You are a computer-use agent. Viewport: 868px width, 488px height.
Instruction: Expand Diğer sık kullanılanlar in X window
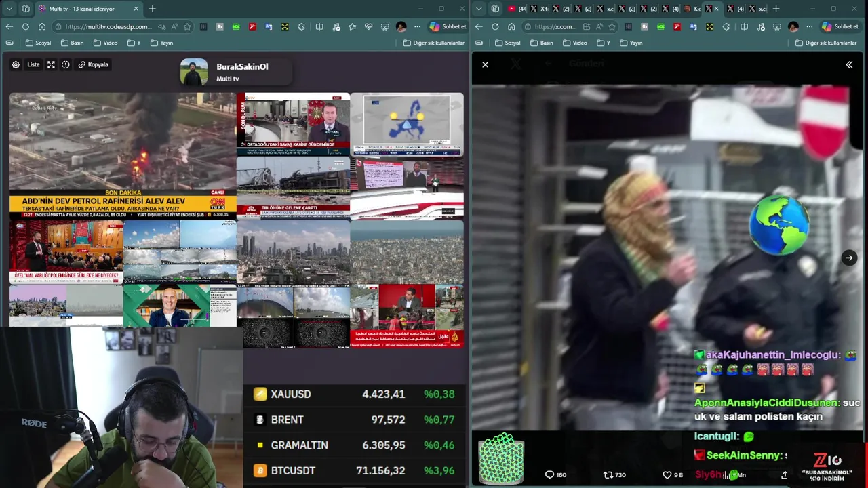click(826, 43)
